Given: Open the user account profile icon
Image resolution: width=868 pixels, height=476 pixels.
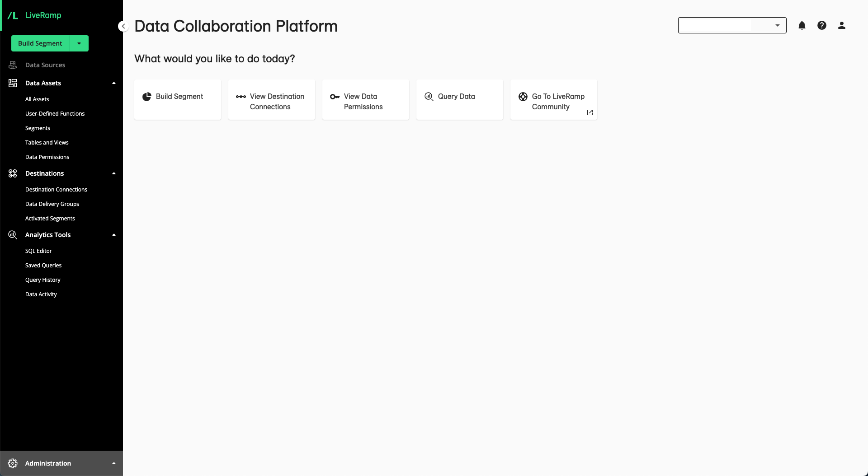Looking at the screenshot, I should tap(842, 26).
